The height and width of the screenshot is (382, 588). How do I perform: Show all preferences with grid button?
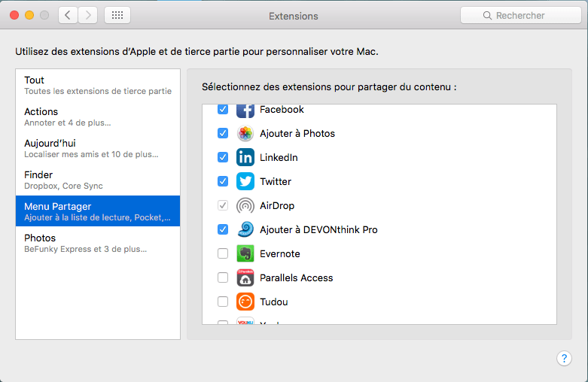[x=117, y=15]
